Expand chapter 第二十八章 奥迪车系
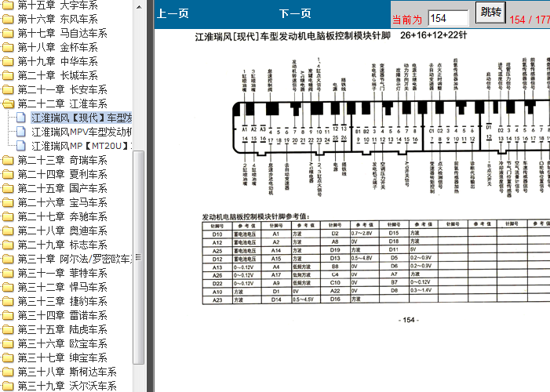The image size is (550, 392). tap(63, 230)
